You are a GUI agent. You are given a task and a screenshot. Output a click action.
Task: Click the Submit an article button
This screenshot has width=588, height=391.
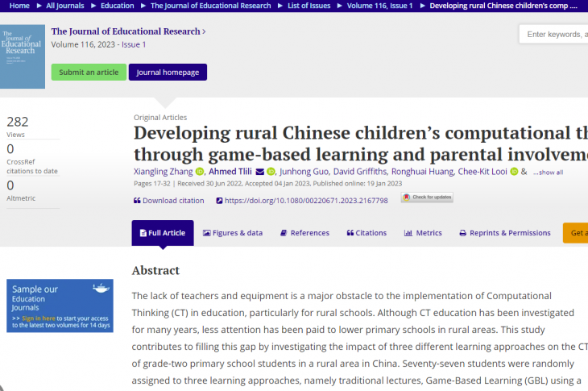click(x=89, y=72)
